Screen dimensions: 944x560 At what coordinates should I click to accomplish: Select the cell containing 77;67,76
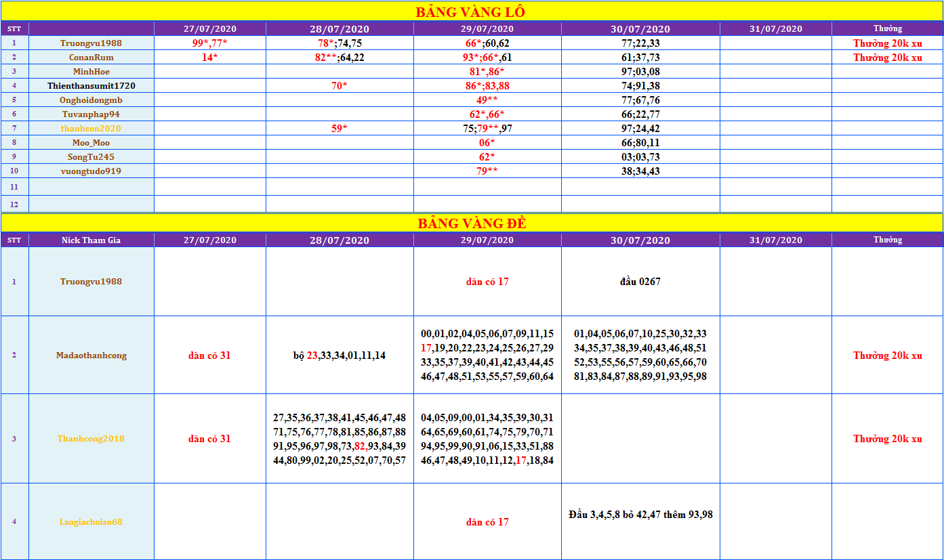coord(640,100)
